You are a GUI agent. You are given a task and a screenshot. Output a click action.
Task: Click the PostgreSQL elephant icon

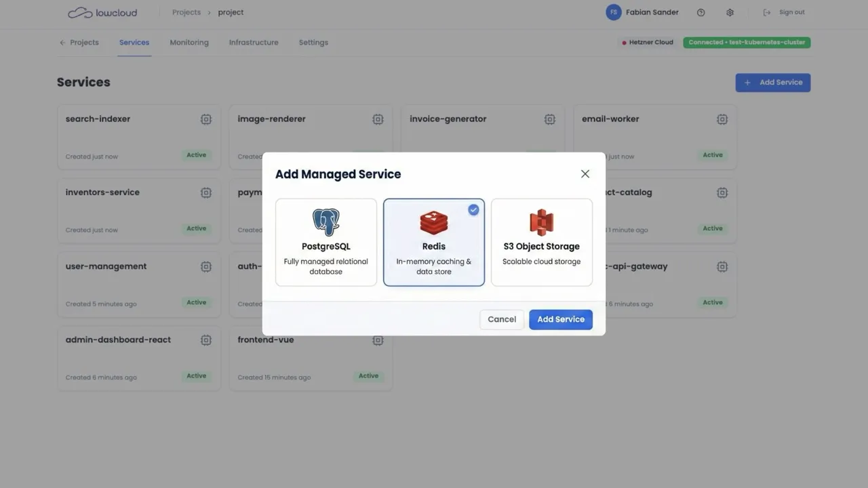[325, 221]
